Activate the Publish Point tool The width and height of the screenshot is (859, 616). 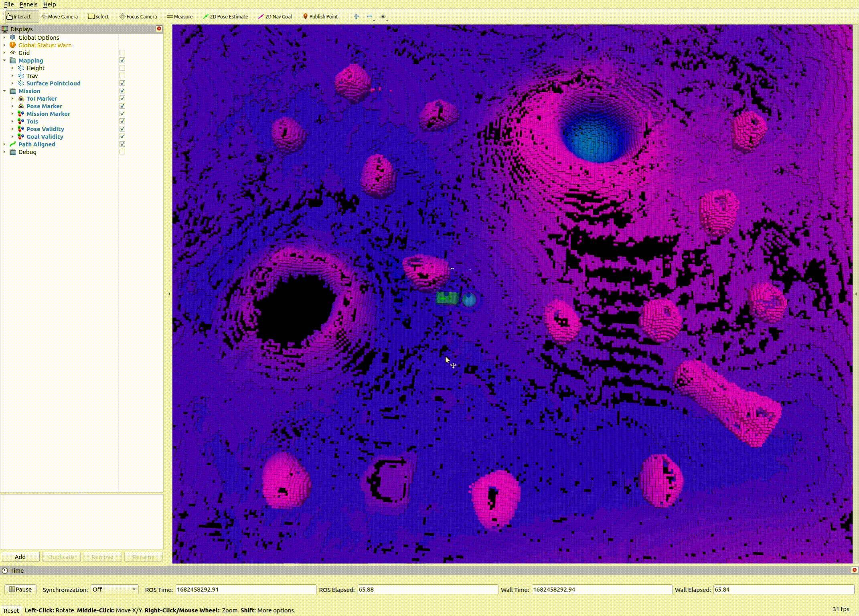point(320,16)
